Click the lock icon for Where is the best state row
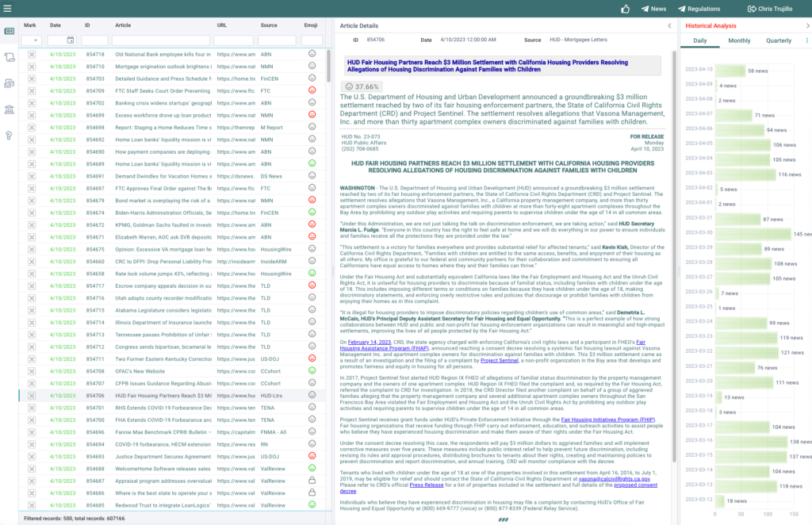 tap(312, 492)
